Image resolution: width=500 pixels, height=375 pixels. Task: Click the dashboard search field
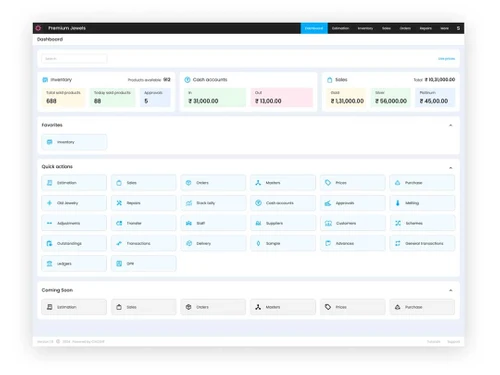(x=74, y=59)
